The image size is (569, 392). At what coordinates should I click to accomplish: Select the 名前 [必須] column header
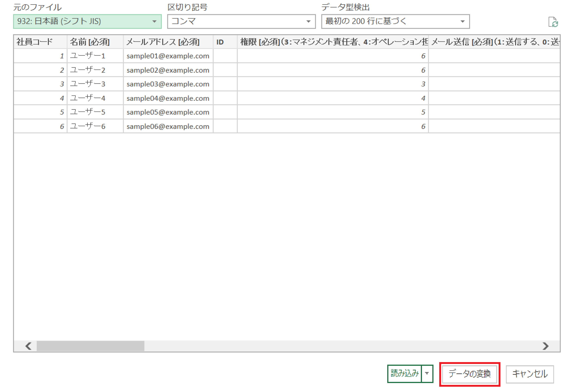[x=90, y=42]
